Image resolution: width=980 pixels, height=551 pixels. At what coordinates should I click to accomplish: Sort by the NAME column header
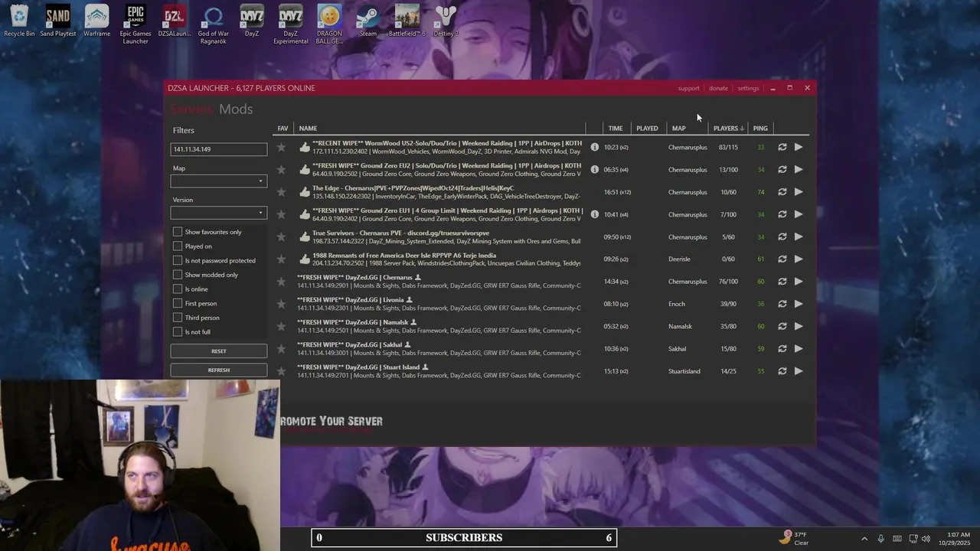tap(308, 129)
